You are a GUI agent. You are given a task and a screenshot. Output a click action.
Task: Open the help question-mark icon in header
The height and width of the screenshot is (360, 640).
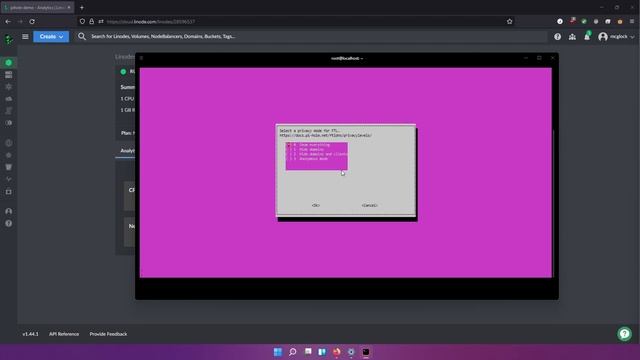click(558, 37)
